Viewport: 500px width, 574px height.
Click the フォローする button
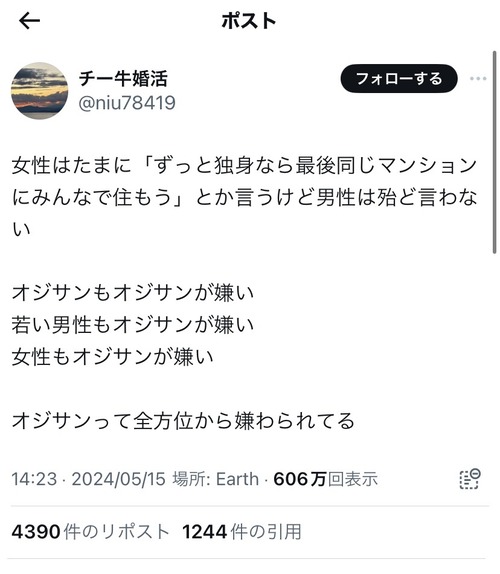click(x=399, y=78)
